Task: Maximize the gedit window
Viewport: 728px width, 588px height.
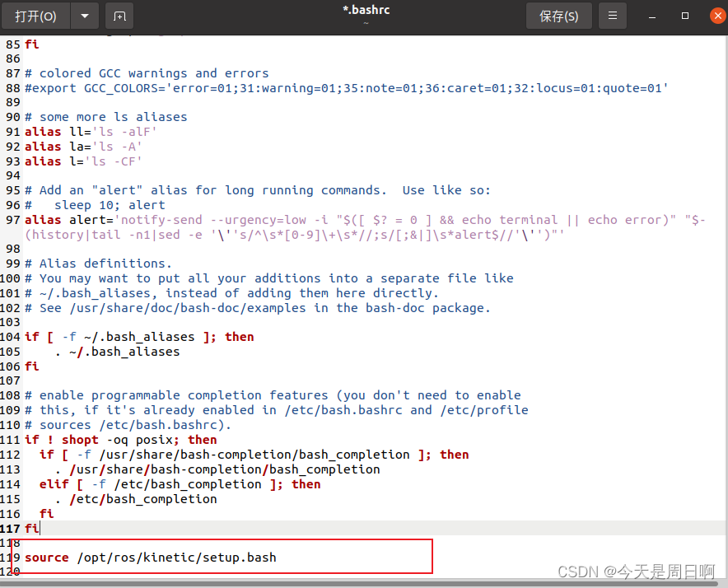Action: click(x=685, y=16)
